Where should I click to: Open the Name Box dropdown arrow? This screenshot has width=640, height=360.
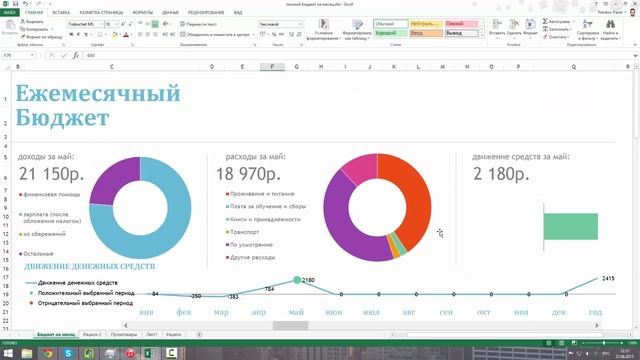[x=32, y=55]
